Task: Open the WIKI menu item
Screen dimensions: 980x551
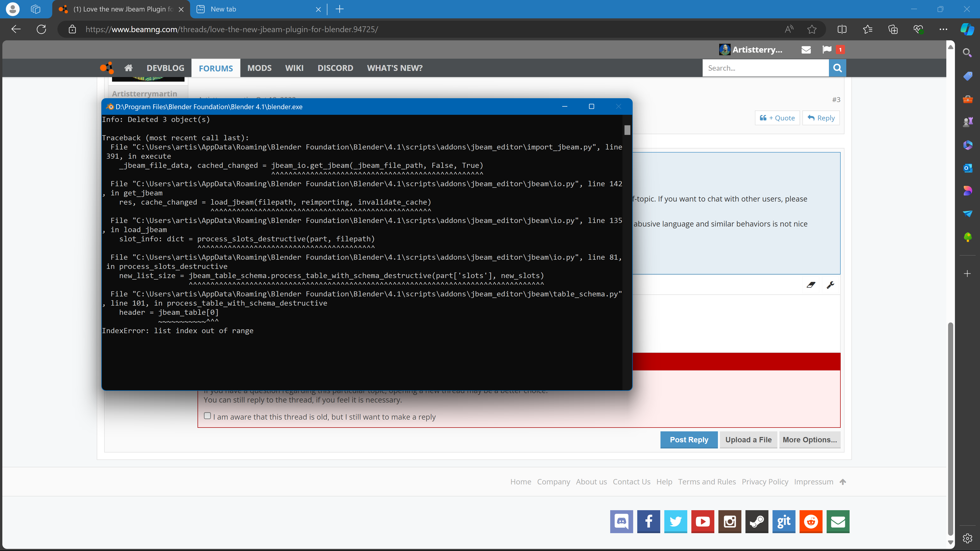Action: coord(295,68)
